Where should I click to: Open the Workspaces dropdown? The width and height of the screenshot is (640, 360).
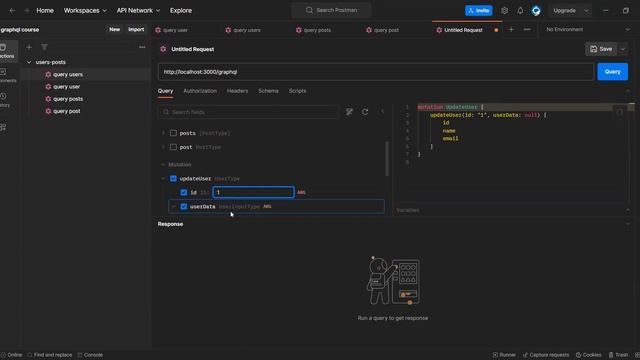(x=85, y=11)
